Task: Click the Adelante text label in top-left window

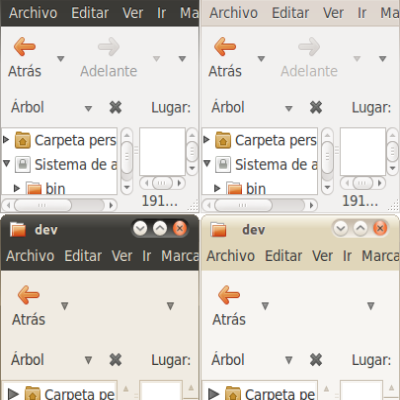Action: point(109,71)
